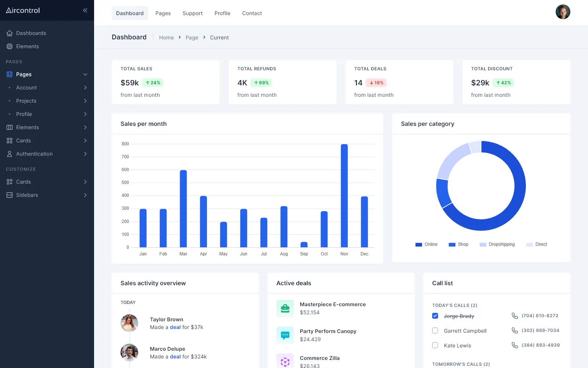Expand the Projects submenu chevron
The image size is (588, 368).
(x=85, y=101)
